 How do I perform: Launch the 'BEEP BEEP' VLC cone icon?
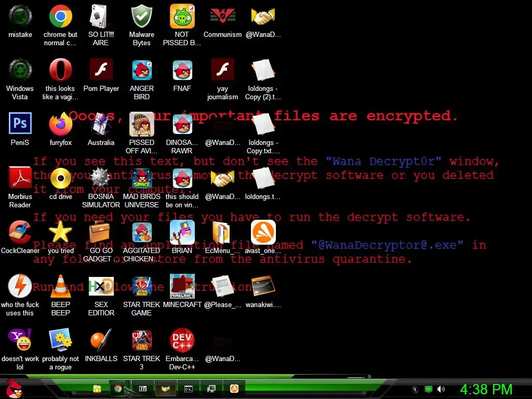60,286
